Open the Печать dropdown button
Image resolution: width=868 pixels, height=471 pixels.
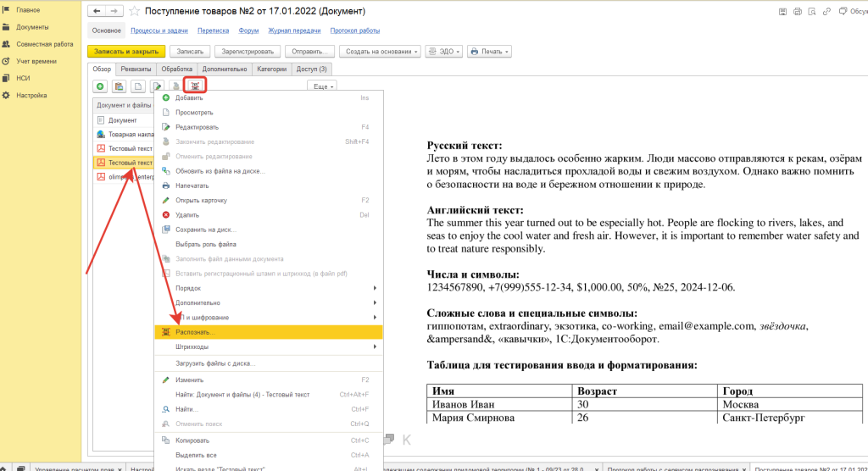click(490, 51)
